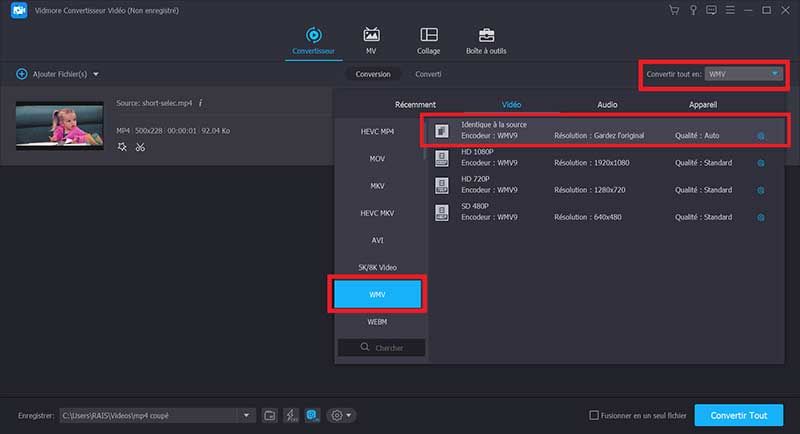The width and height of the screenshot is (800, 434).
Task: Select the Converti tab
Action: [428, 74]
